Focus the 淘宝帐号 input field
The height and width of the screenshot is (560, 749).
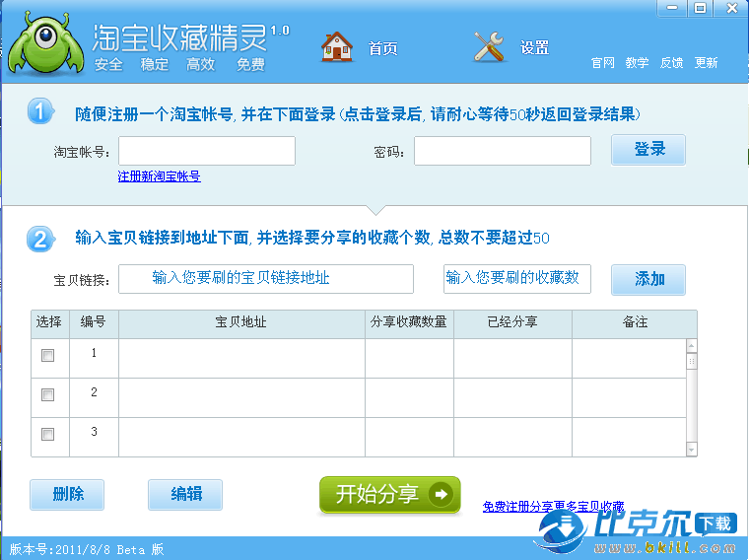(207, 151)
